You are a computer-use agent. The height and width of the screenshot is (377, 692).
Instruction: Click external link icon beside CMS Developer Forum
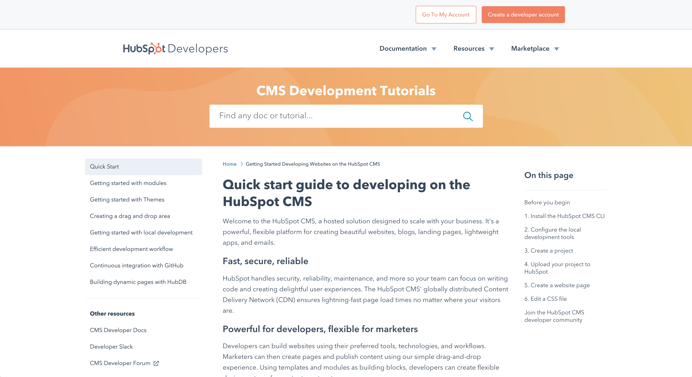[156, 363]
